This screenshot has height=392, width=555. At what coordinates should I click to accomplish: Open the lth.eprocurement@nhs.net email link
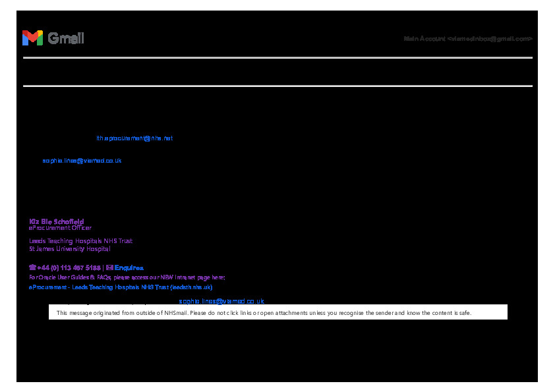pos(134,138)
